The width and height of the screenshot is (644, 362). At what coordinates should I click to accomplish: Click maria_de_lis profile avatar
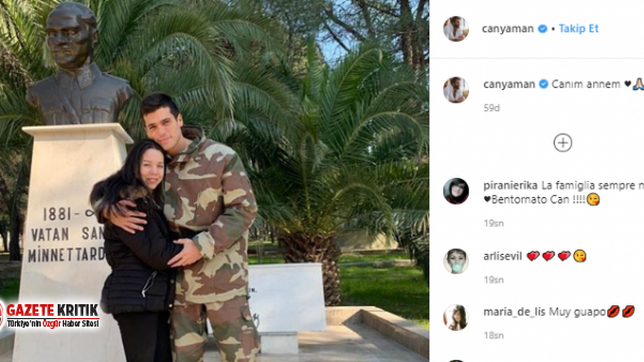tap(456, 318)
